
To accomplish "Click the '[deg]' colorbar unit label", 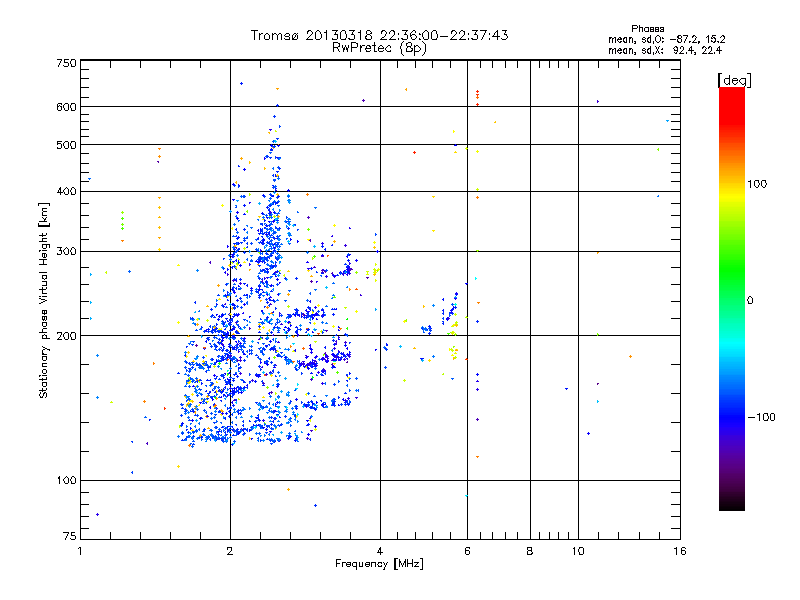I will 734,80.
